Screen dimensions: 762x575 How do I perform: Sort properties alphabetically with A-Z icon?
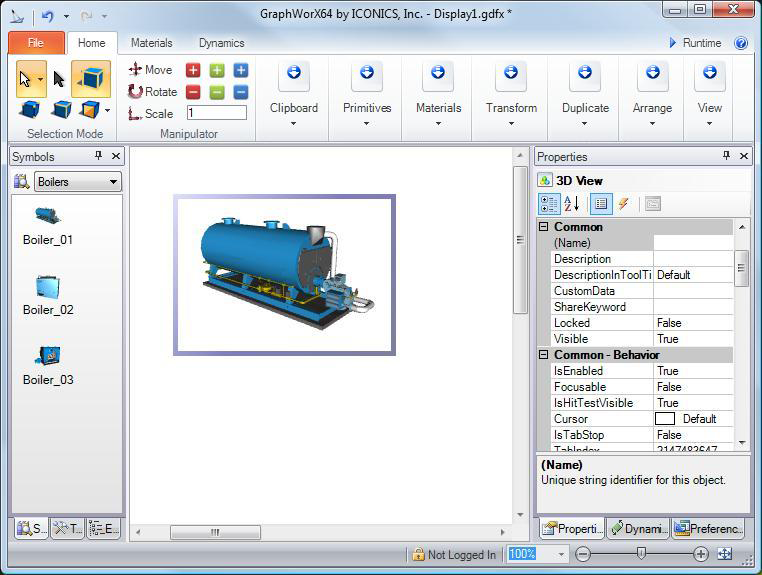pos(571,204)
